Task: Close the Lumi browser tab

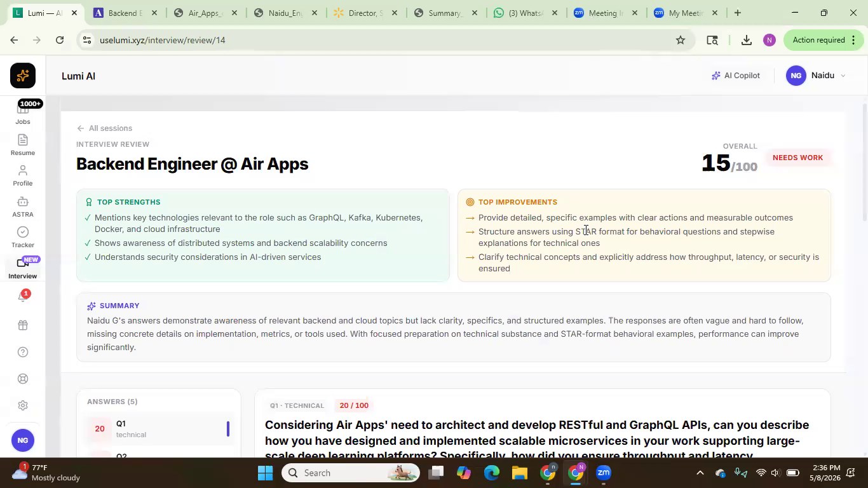Action: (x=74, y=13)
